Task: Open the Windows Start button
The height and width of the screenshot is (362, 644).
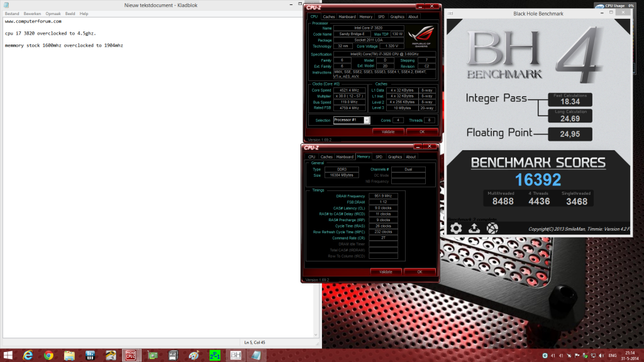Action: 8,355
